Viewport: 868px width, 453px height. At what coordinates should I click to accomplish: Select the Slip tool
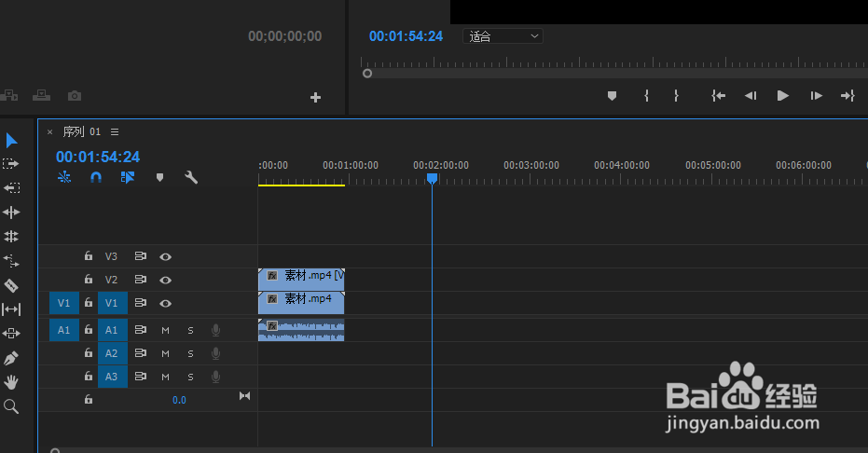click(11, 309)
